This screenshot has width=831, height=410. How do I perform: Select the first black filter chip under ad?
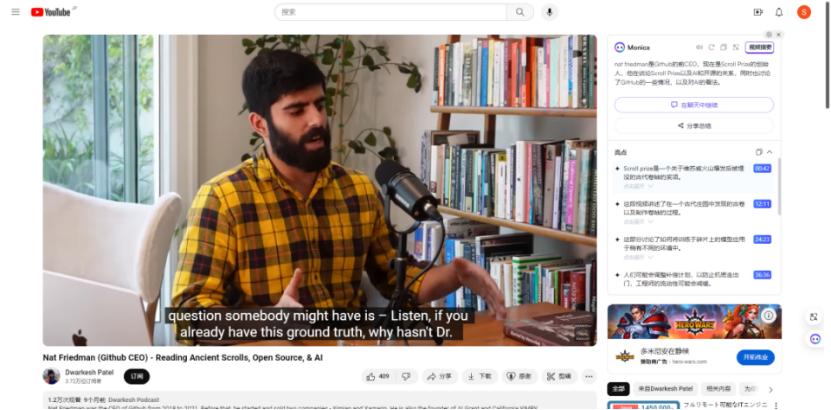coord(618,389)
